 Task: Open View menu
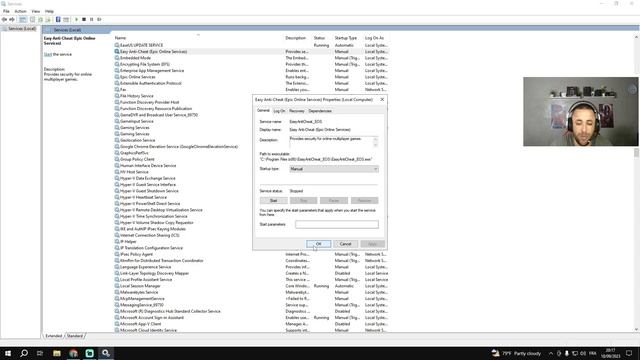[36, 11]
